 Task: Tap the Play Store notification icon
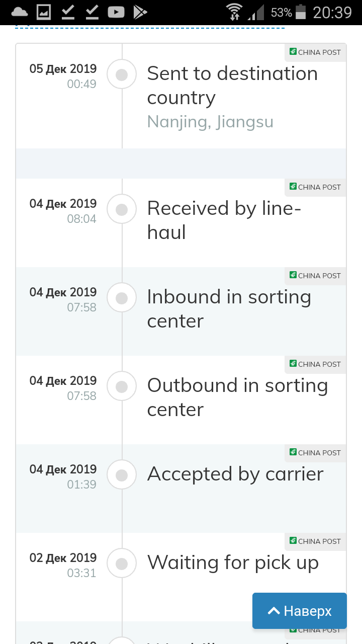click(x=140, y=12)
